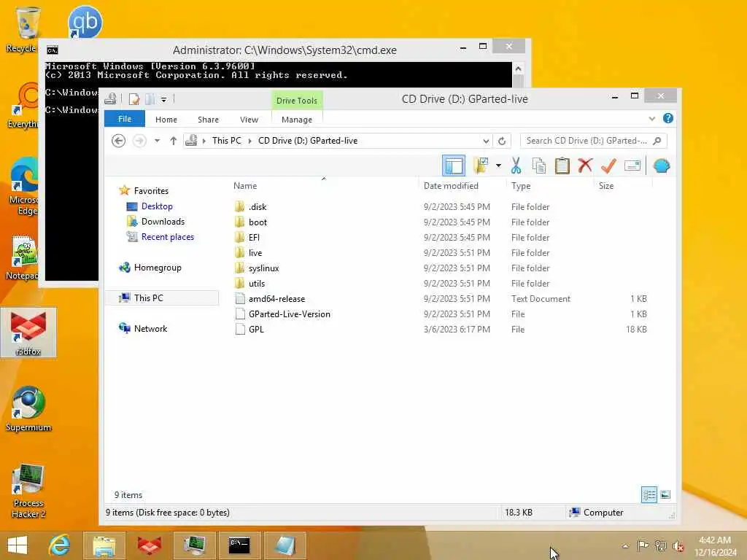Viewport: 747px width, 560px height.
Task: Open the Share ribbon tab
Action: [208, 120]
